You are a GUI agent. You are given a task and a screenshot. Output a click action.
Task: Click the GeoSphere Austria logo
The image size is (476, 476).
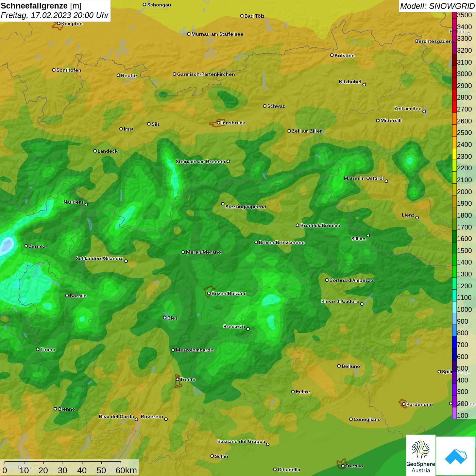click(x=421, y=455)
